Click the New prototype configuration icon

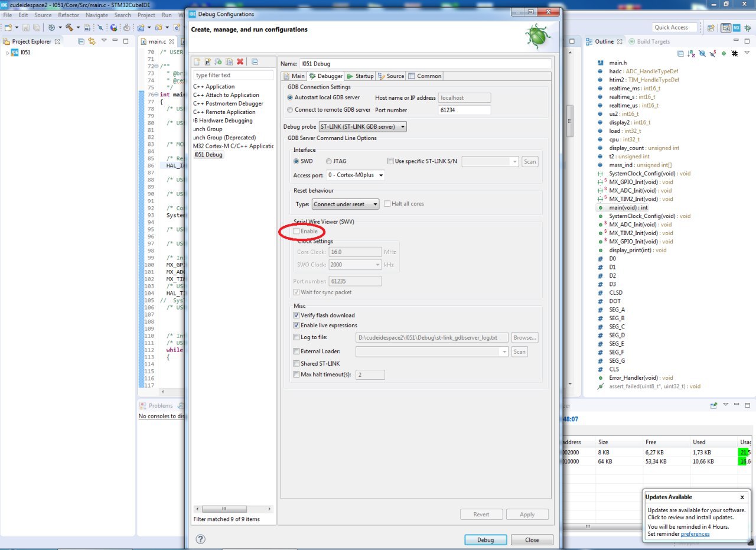click(207, 61)
